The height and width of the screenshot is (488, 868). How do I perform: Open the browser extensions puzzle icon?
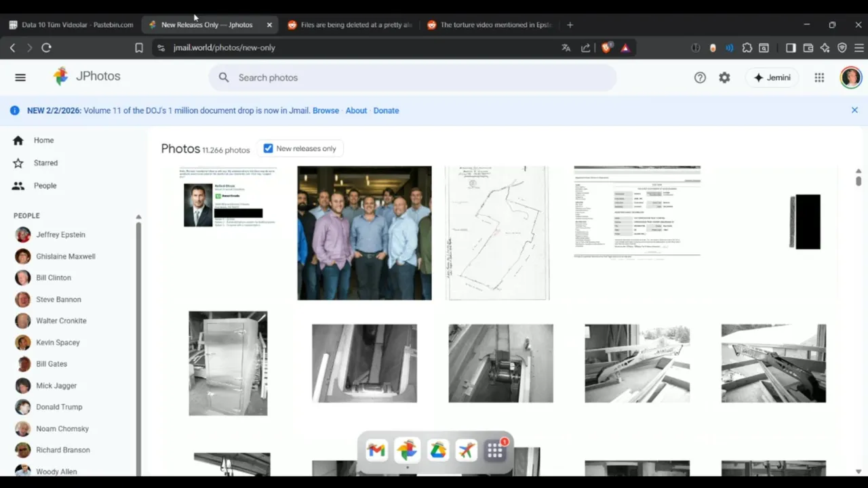click(747, 47)
